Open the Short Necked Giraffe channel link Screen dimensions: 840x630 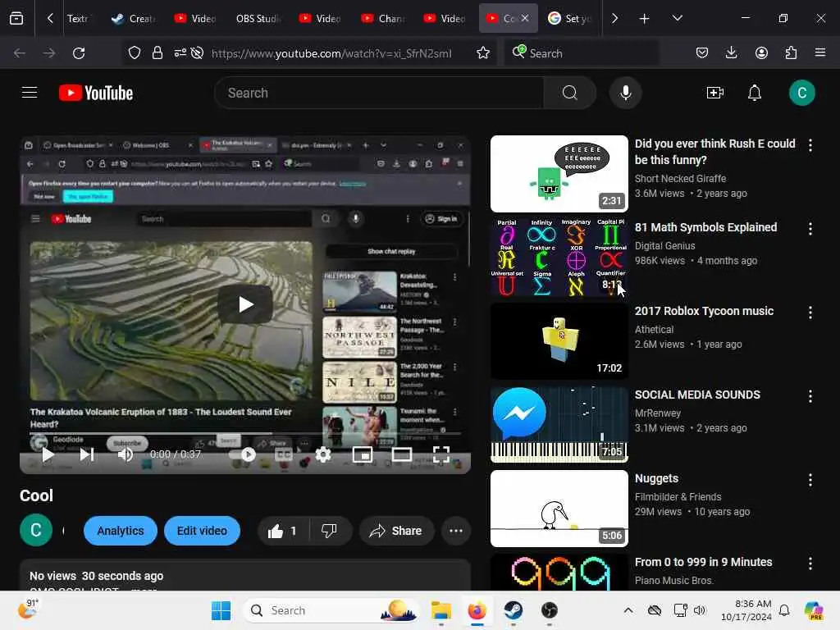[x=680, y=178]
